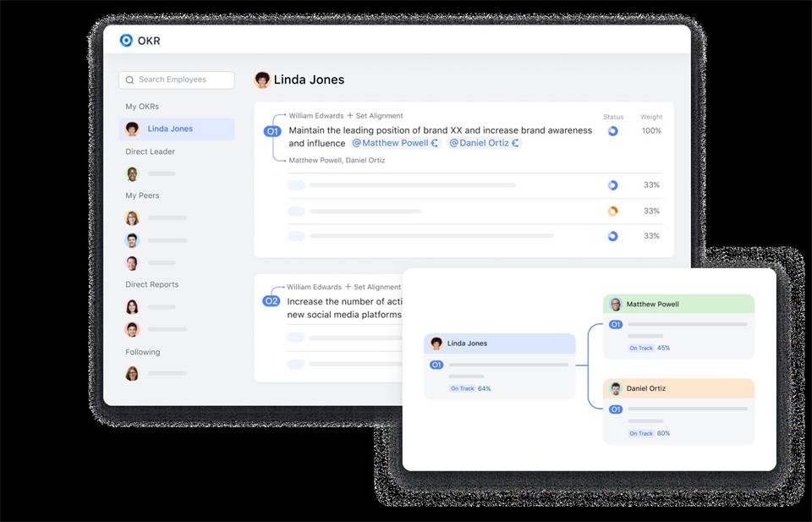This screenshot has width=812, height=522.
Task: Open the @Daniel Ortiz mention tag
Action: (x=484, y=143)
